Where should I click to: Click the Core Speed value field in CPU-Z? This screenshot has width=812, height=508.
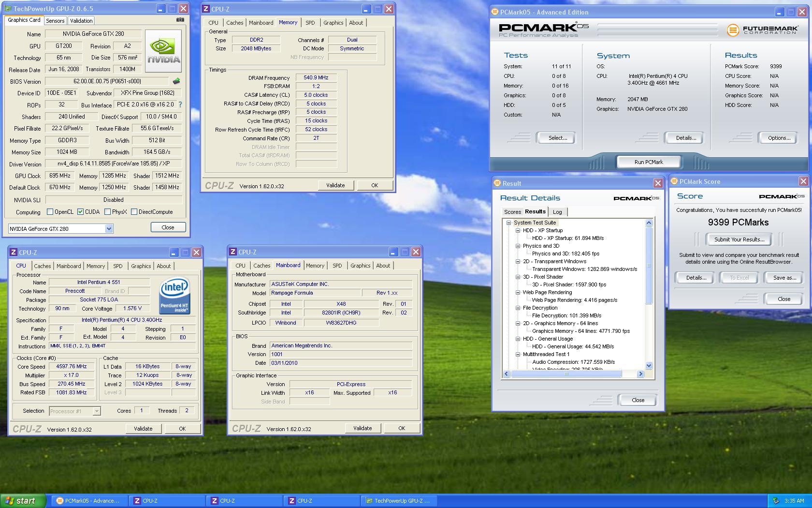(71, 366)
